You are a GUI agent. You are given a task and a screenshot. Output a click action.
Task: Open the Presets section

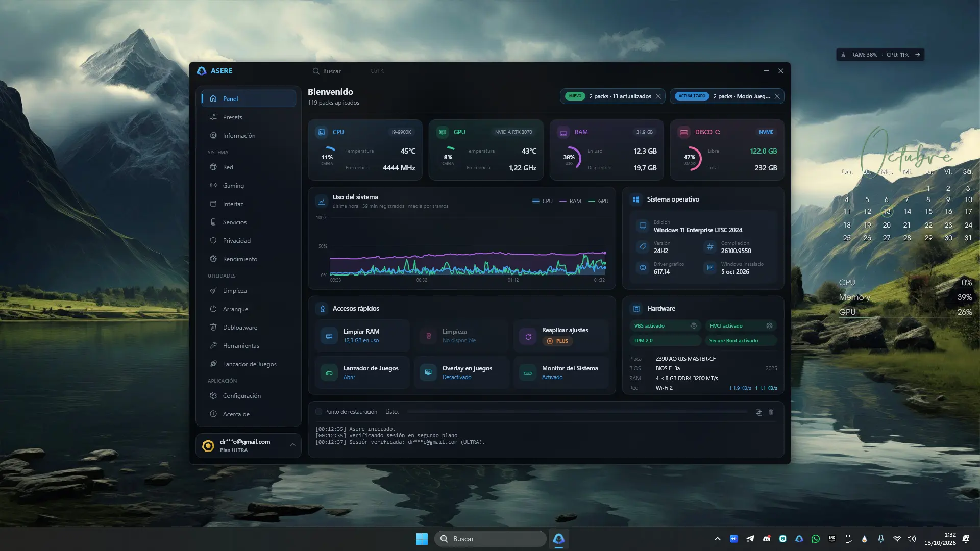click(x=248, y=117)
